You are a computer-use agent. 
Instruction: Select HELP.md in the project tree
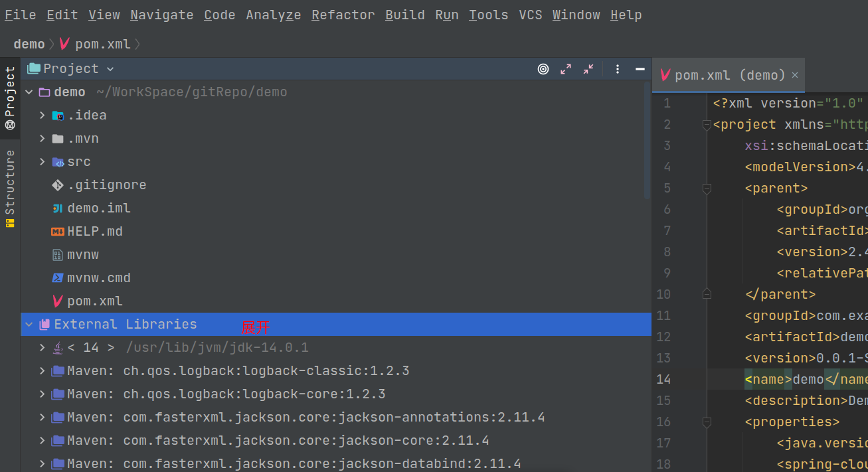click(x=95, y=232)
